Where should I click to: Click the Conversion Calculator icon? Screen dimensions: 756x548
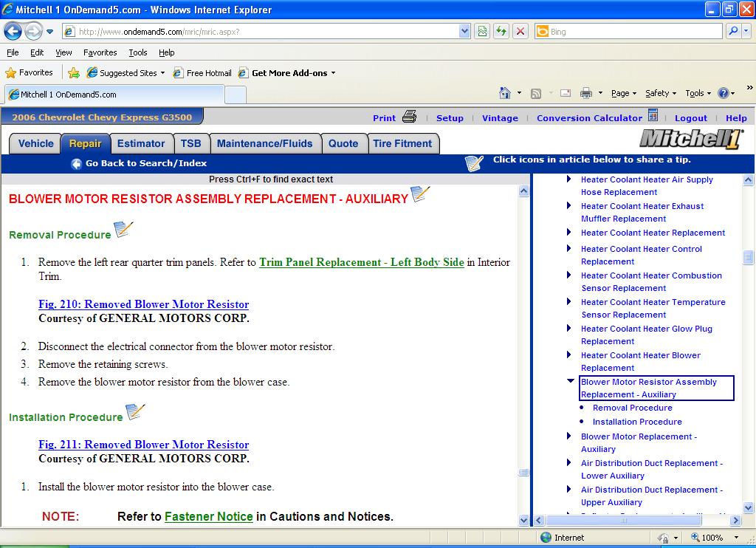coord(653,115)
